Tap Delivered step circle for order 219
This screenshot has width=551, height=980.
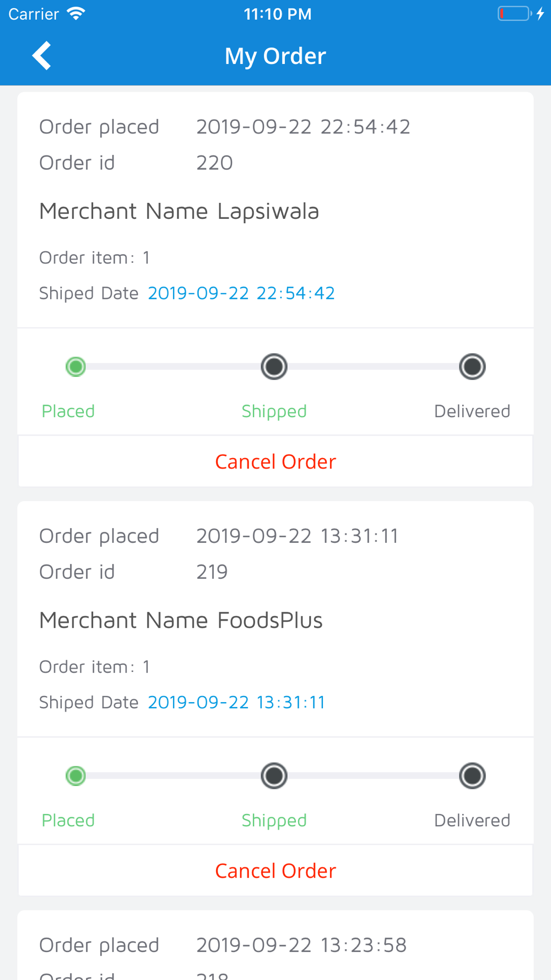click(472, 776)
